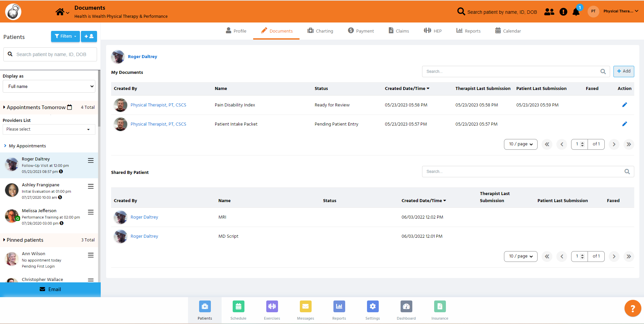
Task: Click the header search magnifier icon
Action: pyautogui.click(x=461, y=12)
